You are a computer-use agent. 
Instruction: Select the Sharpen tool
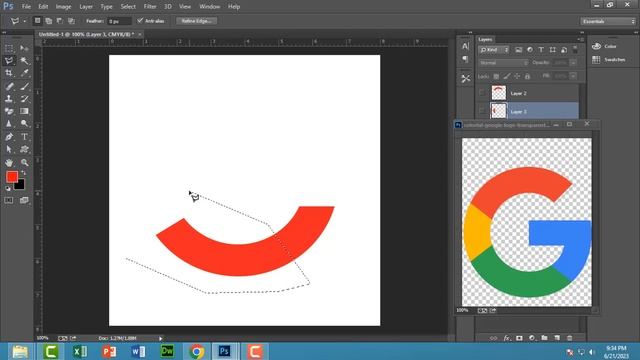[x=9, y=123]
